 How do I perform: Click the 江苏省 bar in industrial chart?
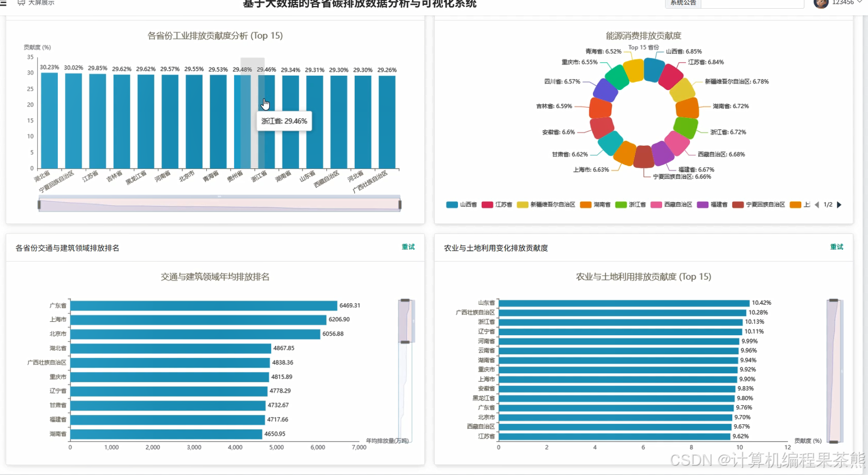point(98,121)
